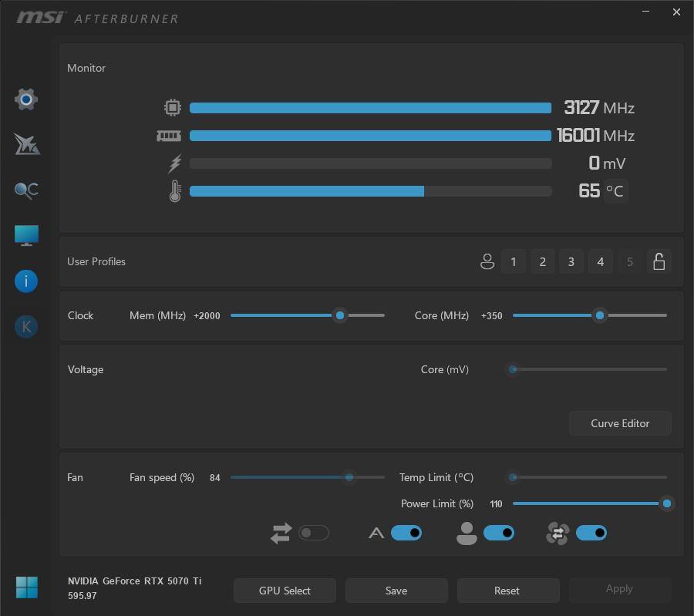Click the NVIDIA GeForce RTX 5070 Ti label
The width and height of the screenshot is (694, 616).
coord(134,581)
